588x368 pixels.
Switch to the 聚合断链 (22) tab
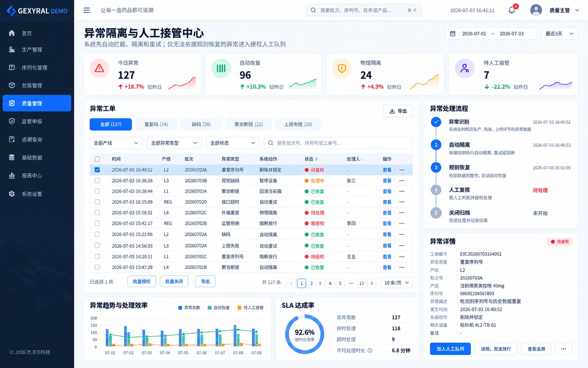249,124
